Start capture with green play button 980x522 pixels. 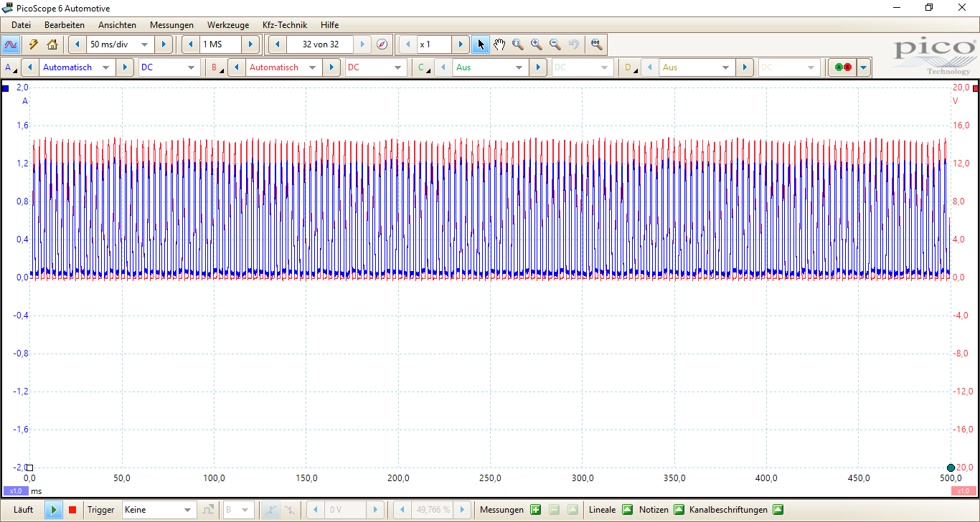(54, 510)
